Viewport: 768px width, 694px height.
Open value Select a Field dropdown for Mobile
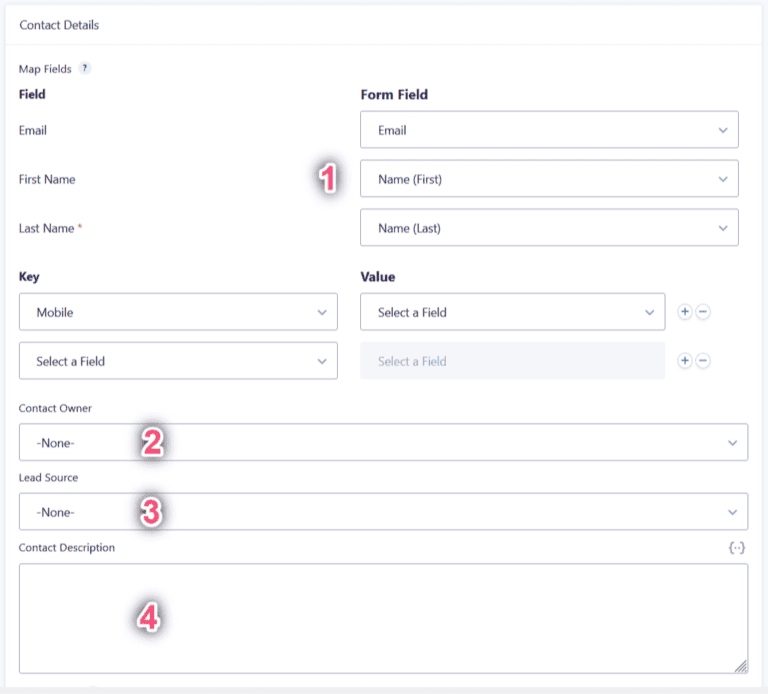pyautogui.click(x=512, y=312)
